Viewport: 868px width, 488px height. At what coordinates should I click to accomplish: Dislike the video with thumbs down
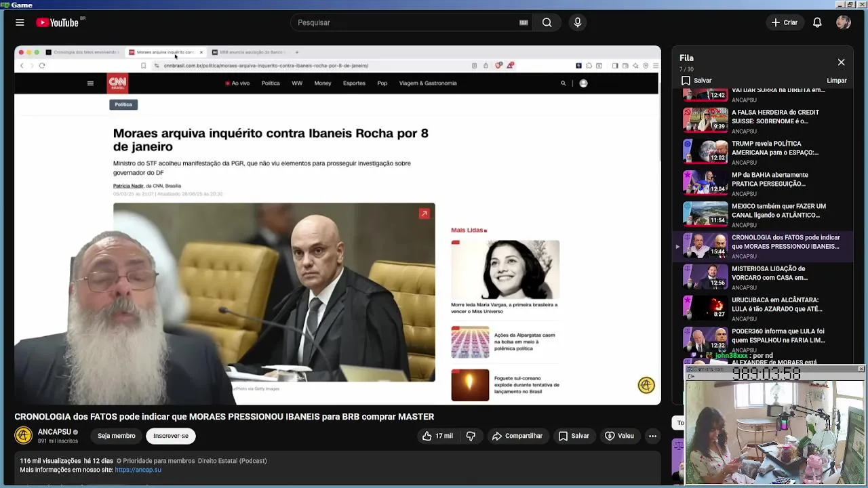tap(471, 436)
